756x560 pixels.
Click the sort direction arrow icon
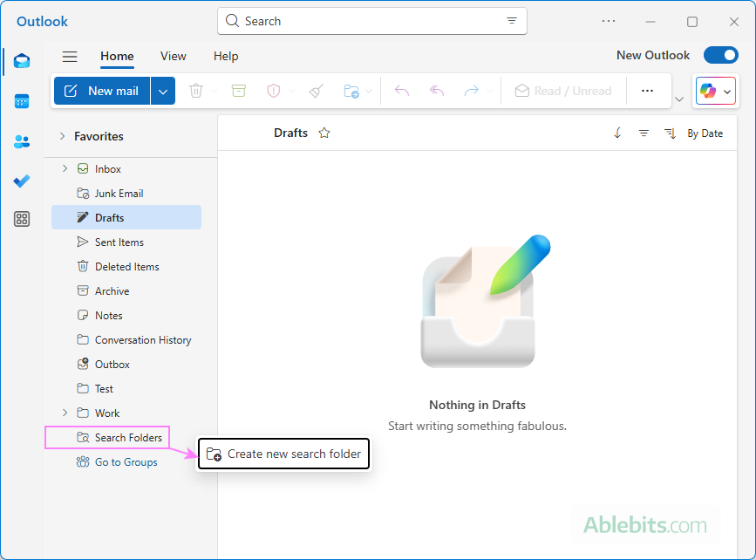tap(617, 133)
